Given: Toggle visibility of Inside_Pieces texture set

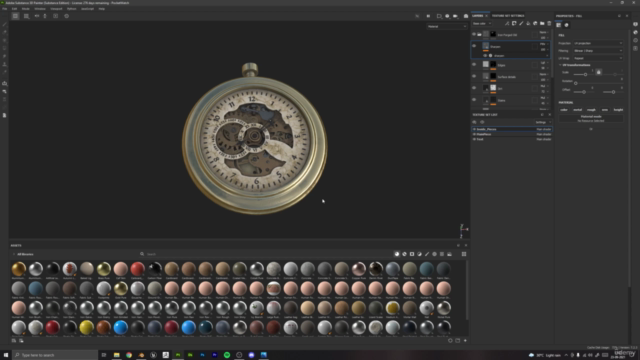Looking at the screenshot, I should point(474,129).
